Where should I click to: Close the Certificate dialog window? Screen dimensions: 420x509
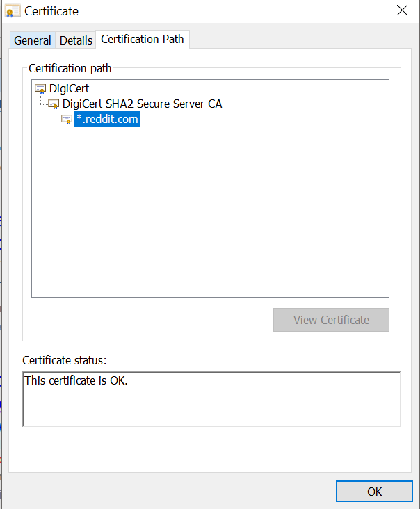402,10
